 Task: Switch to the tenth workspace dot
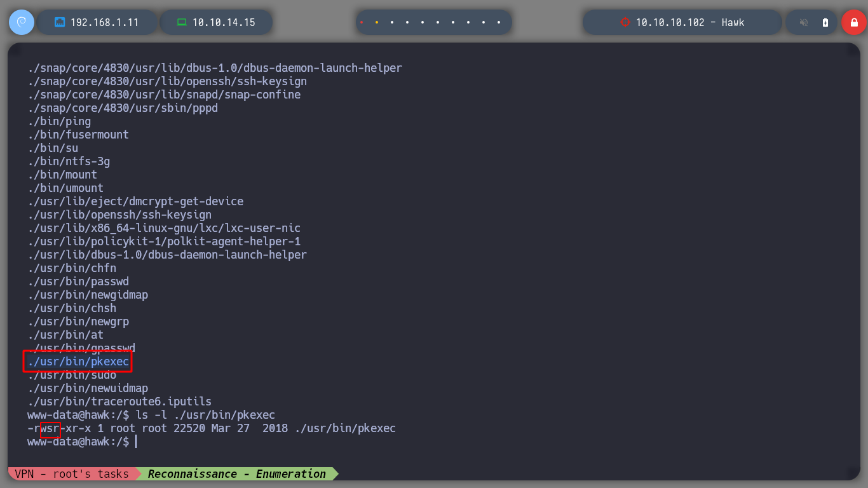499,22
